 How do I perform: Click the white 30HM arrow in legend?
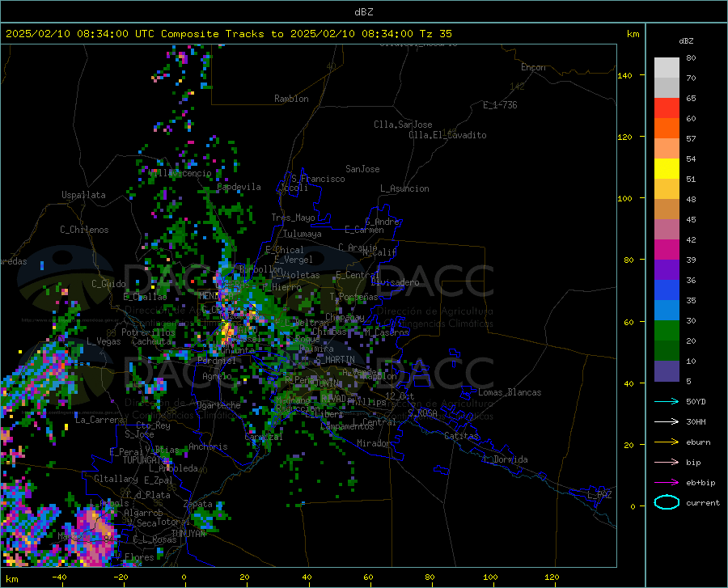(667, 421)
